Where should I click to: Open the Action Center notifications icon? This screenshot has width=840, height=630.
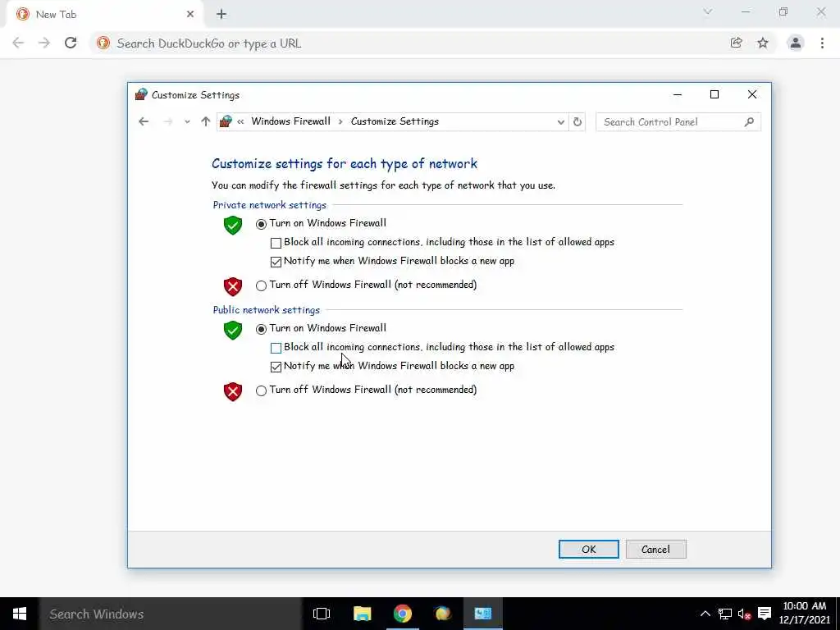pos(765,614)
